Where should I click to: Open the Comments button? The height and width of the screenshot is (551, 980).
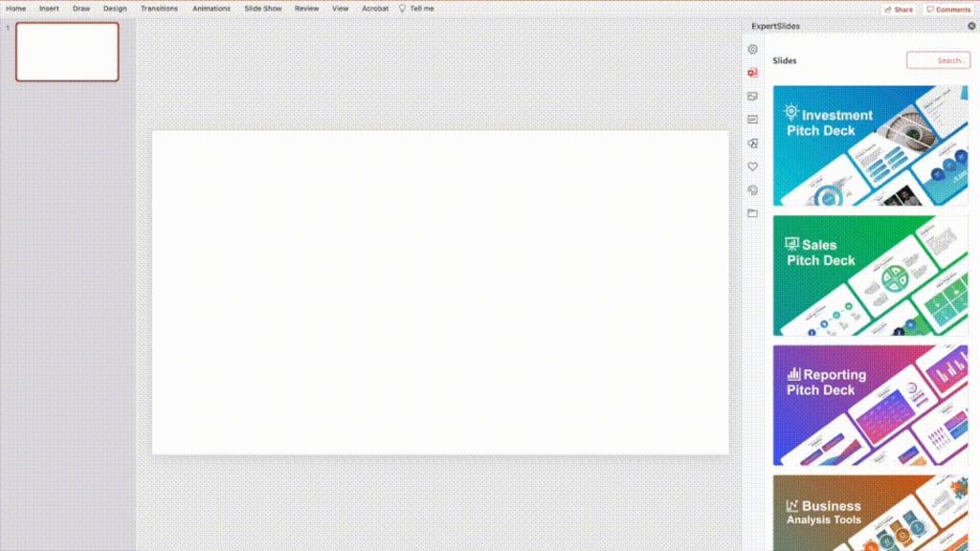[948, 10]
